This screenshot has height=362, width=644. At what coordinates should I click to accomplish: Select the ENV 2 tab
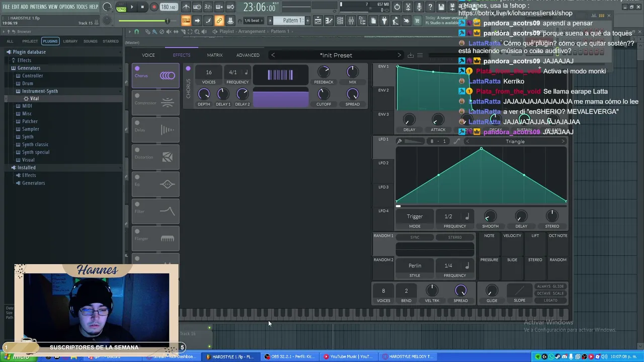pos(383,90)
